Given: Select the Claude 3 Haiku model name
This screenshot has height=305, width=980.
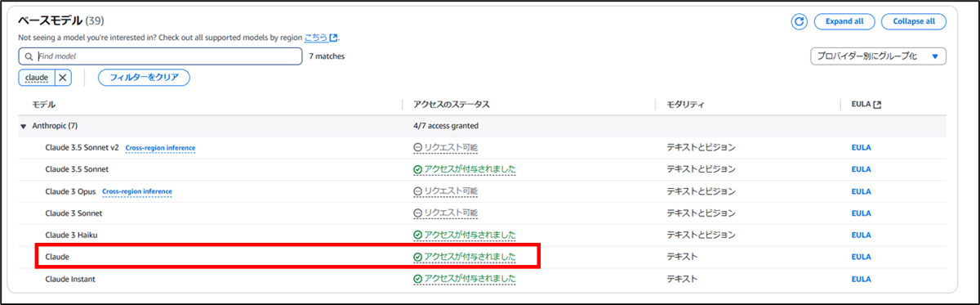Looking at the screenshot, I should [x=72, y=235].
